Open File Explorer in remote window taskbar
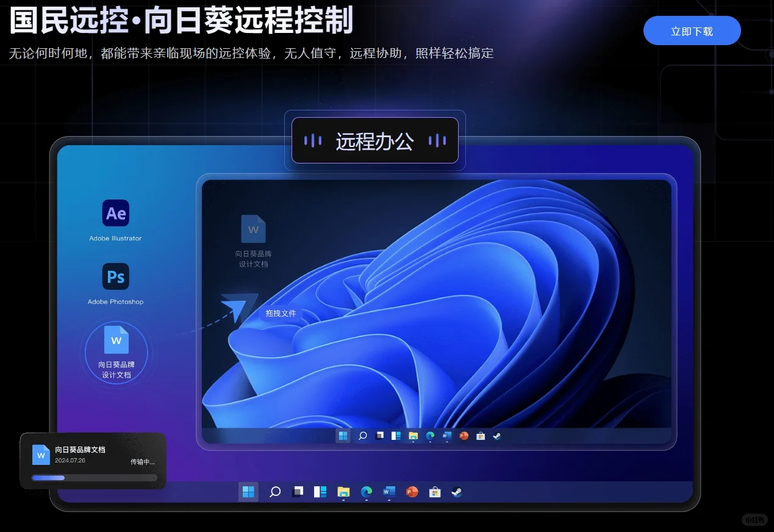Viewport: 774px width, 532px height. point(413,436)
